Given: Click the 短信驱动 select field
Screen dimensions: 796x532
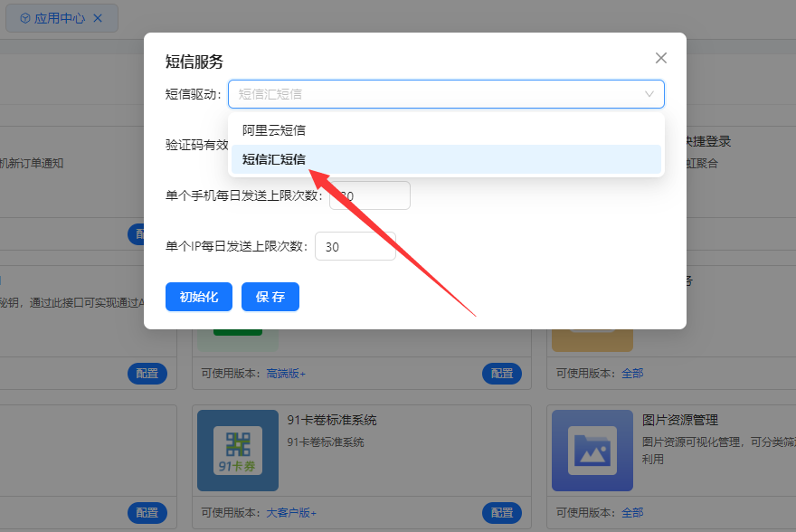Looking at the screenshot, I should tap(434, 94).
